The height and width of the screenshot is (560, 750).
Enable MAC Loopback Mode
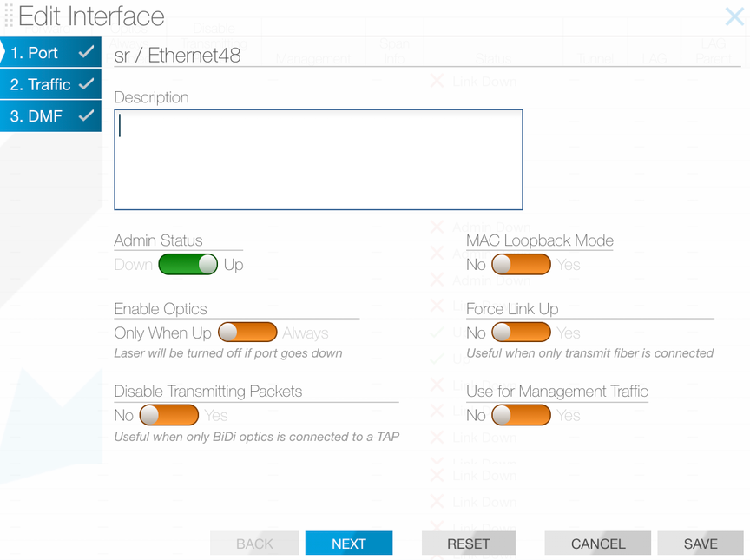point(521,265)
